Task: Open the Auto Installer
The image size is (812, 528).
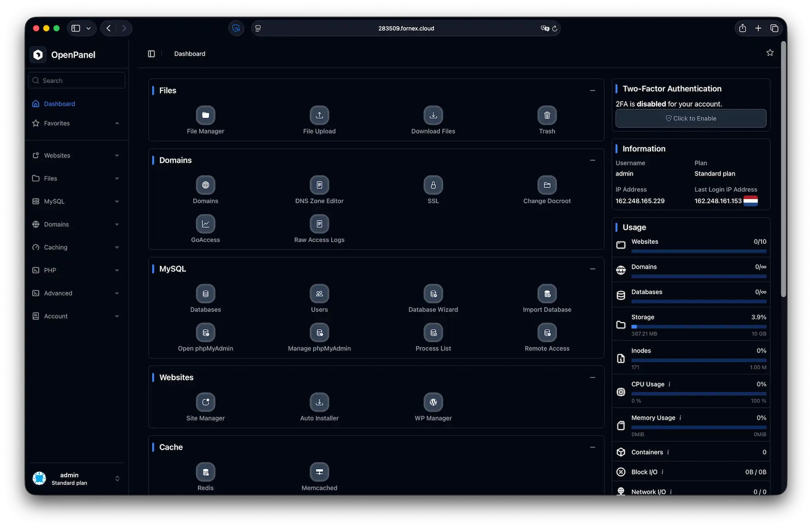Action: coord(319,402)
